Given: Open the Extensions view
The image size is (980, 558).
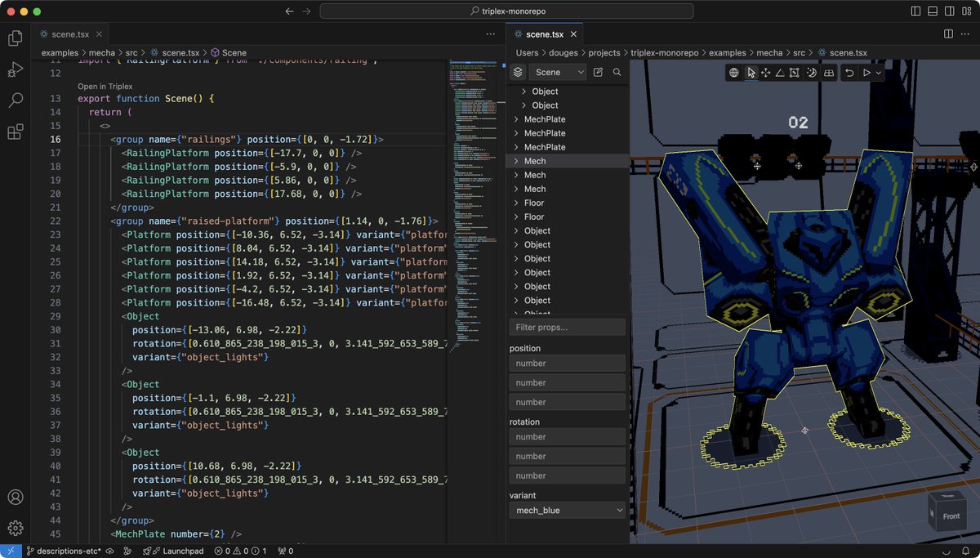Looking at the screenshot, I should [x=15, y=132].
